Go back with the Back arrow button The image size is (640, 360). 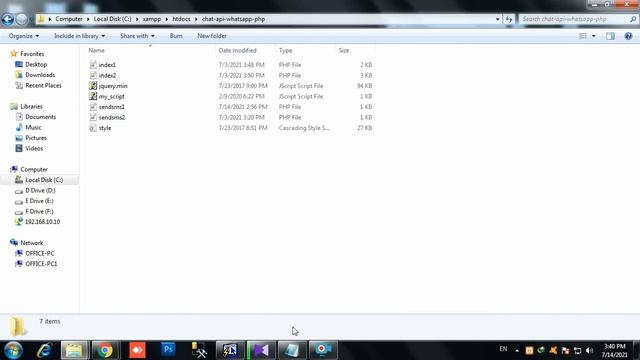[7, 19]
